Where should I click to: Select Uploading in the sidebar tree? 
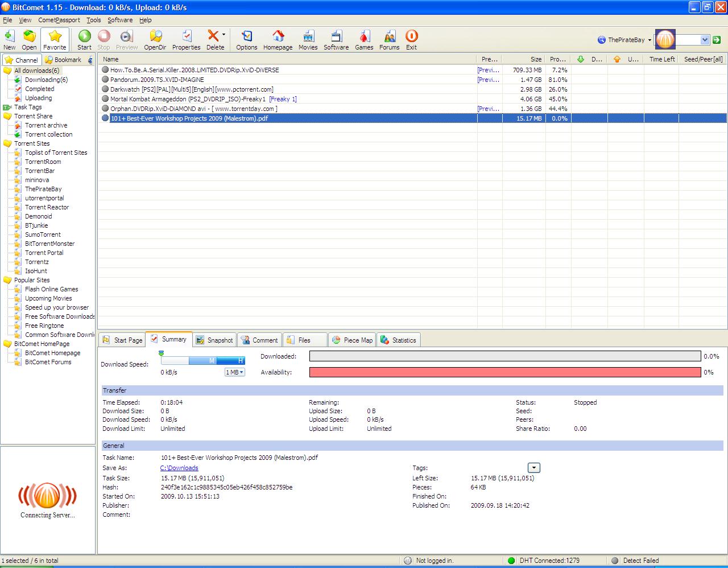pyautogui.click(x=38, y=98)
